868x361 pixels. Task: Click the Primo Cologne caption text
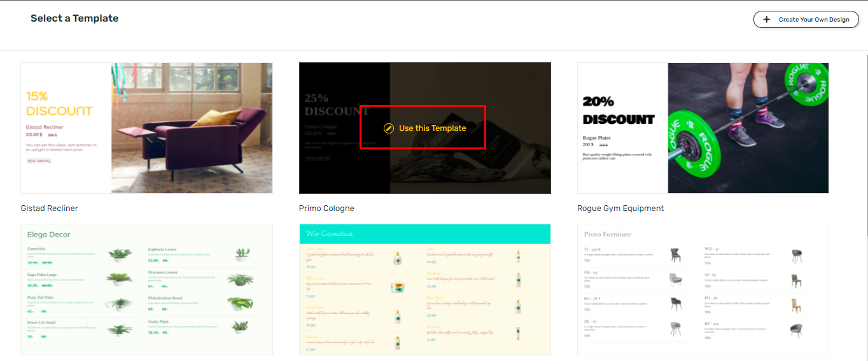pyautogui.click(x=326, y=208)
